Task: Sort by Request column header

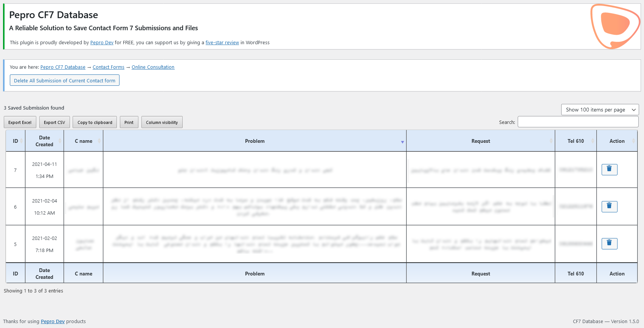Action: (481, 141)
